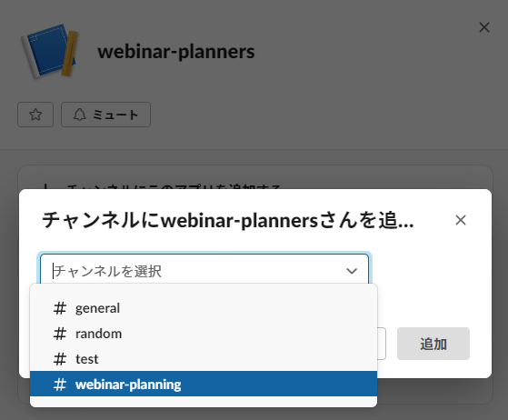Click the hash icon beside general
Viewport: 508px width, 420px height.
pos(60,308)
